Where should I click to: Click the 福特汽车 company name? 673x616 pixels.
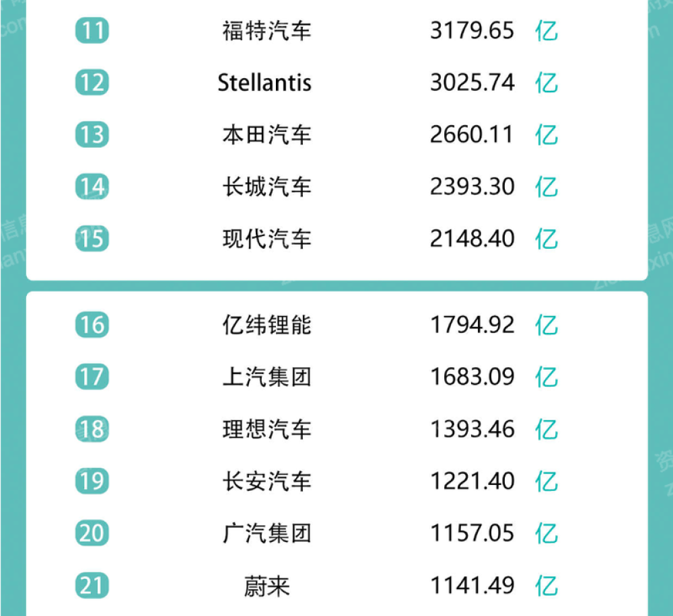click(267, 31)
